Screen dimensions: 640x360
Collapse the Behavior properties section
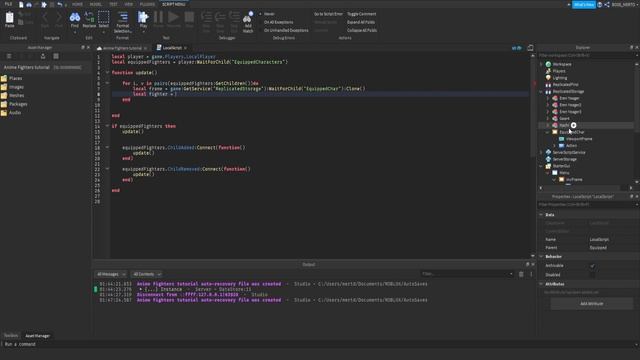[541, 256]
